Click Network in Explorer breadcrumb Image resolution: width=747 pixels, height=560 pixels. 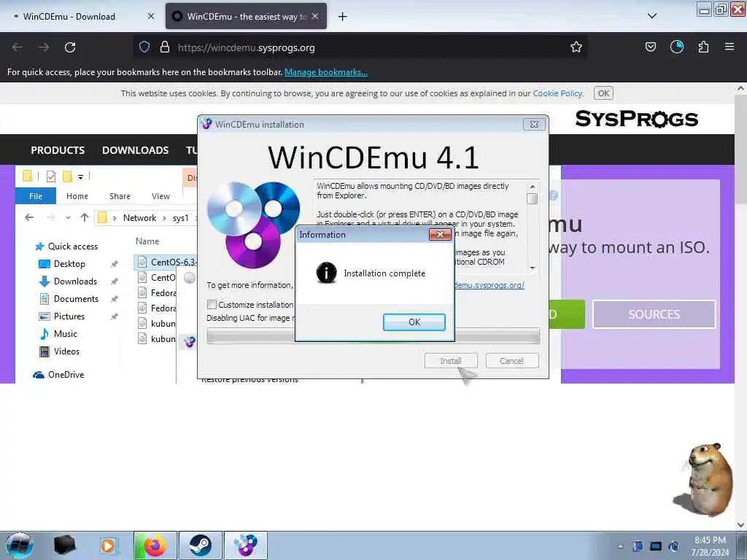[139, 217]
